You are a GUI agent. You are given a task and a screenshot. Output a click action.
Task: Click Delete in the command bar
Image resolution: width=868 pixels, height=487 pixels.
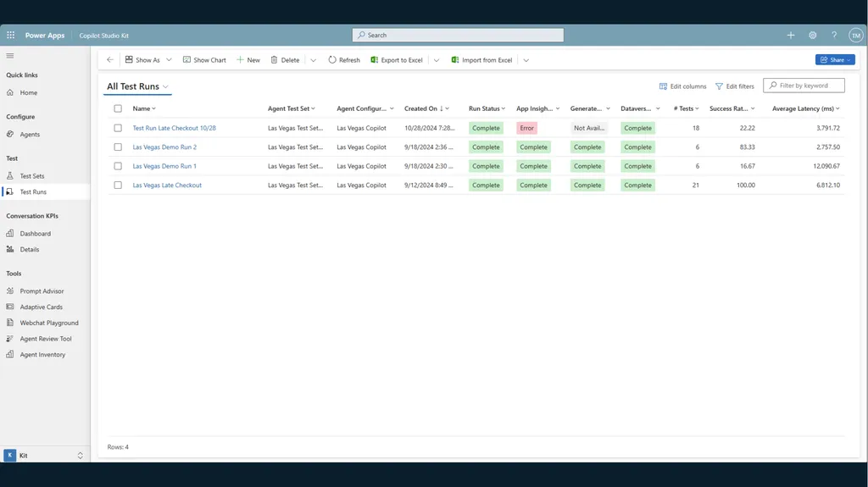tap(285, 60)
